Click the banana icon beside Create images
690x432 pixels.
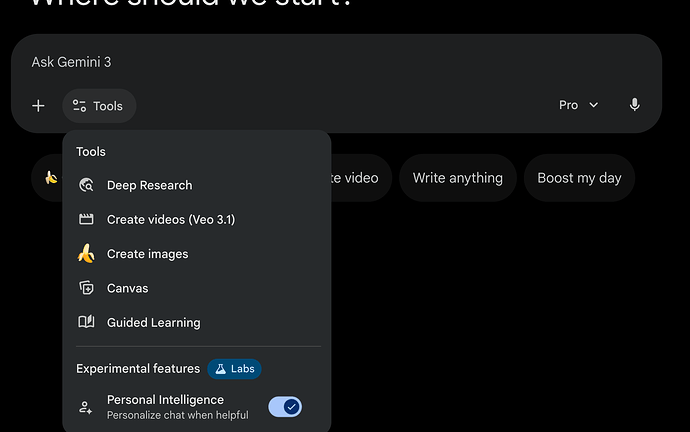[86, 253]
